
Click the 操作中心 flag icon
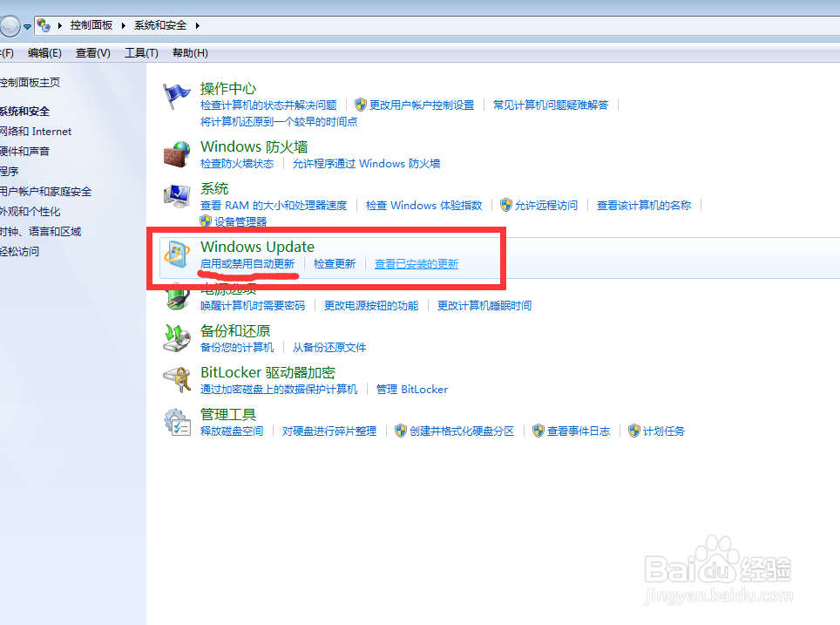tap(177, 95)
